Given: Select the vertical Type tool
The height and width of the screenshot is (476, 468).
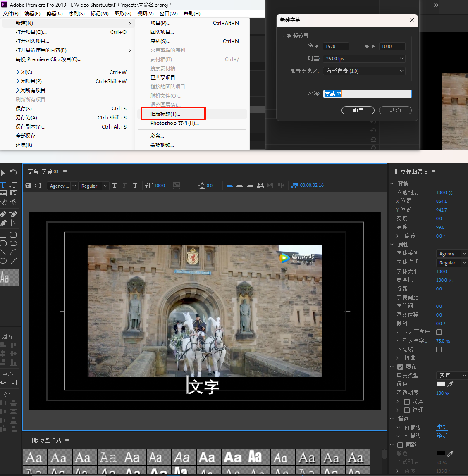Looking at the screenshot, I should (x=13, y=185).
